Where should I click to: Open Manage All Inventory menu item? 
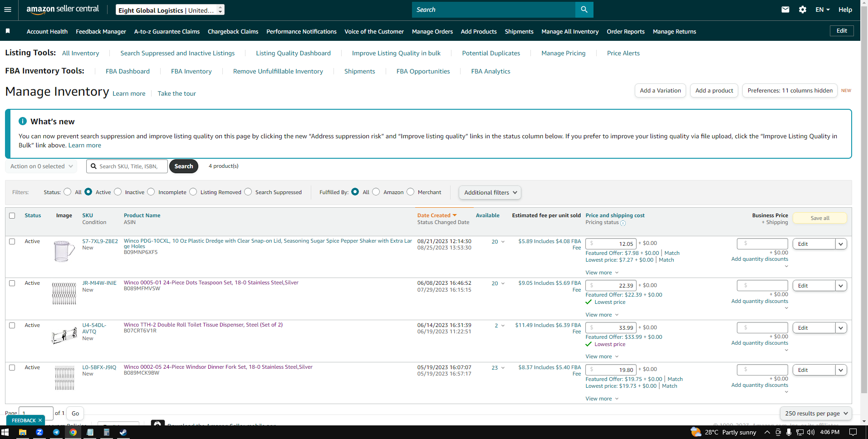(x=570, y=31)
